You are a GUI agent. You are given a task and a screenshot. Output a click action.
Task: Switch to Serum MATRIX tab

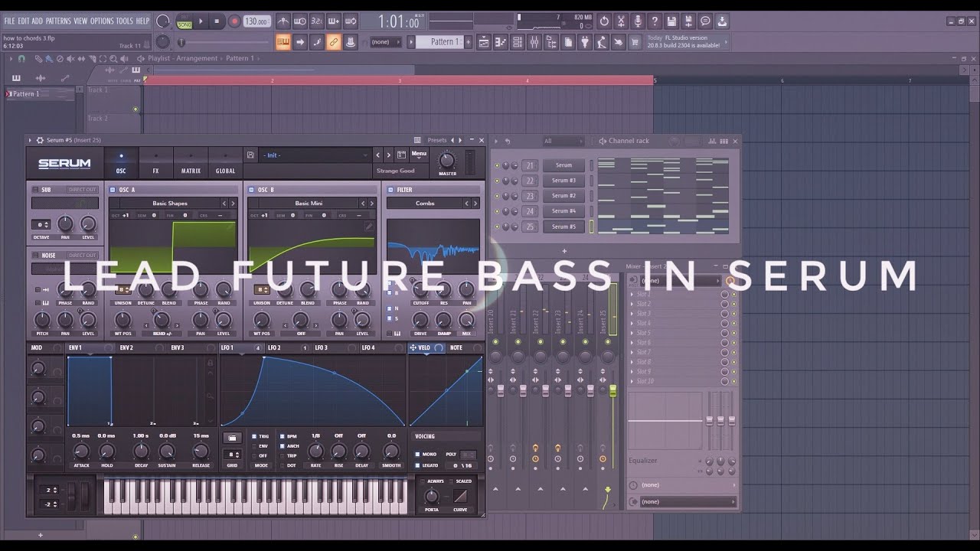click(191, 163)
